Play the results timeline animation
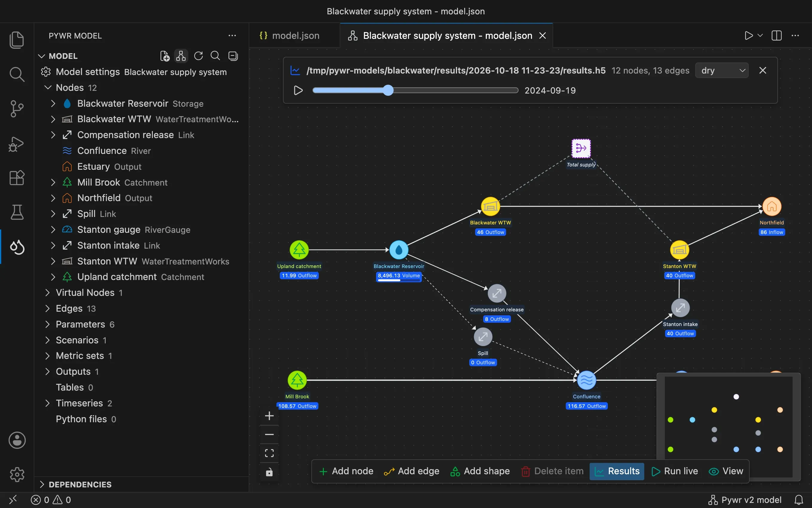 click(298, 90)
